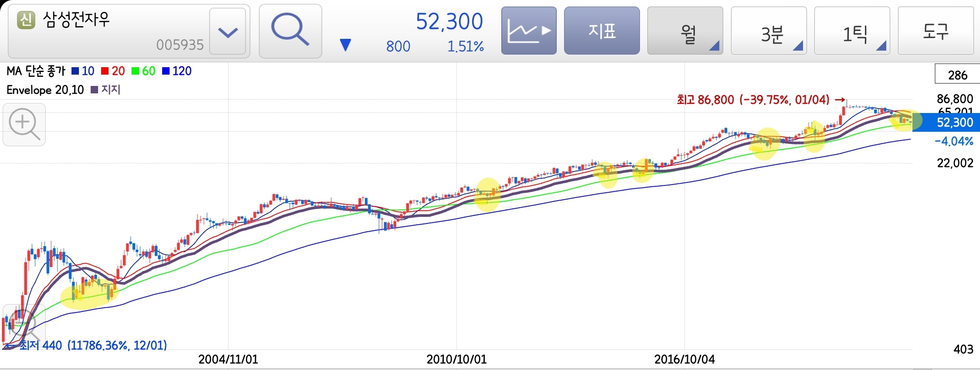Click the change rate 1.51%
980x370 pixels.
(x=466, y=46)
